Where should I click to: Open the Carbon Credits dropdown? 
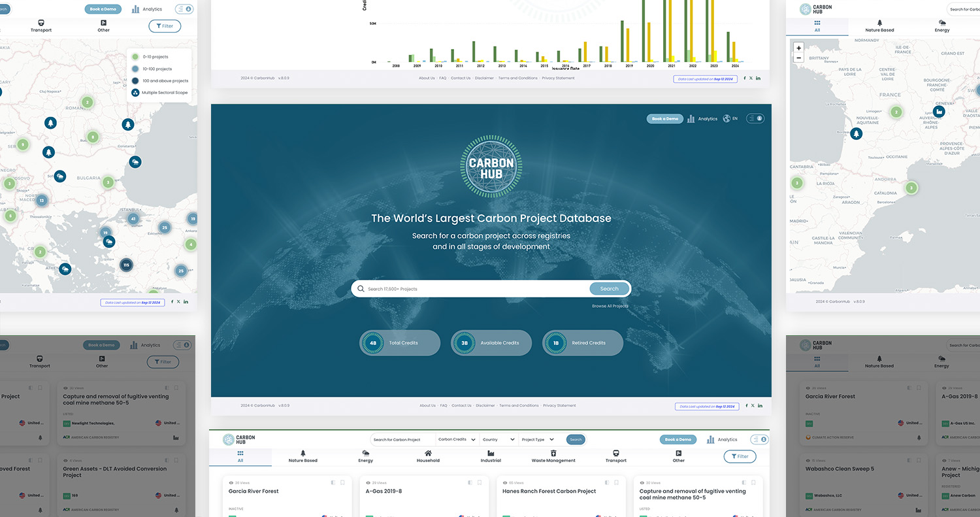point(457,440)
